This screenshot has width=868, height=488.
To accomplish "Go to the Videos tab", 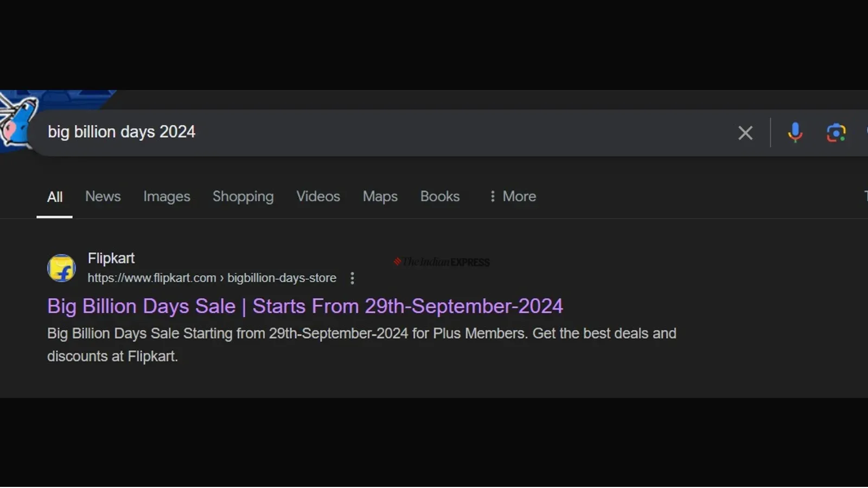I will tap(318, 196).
